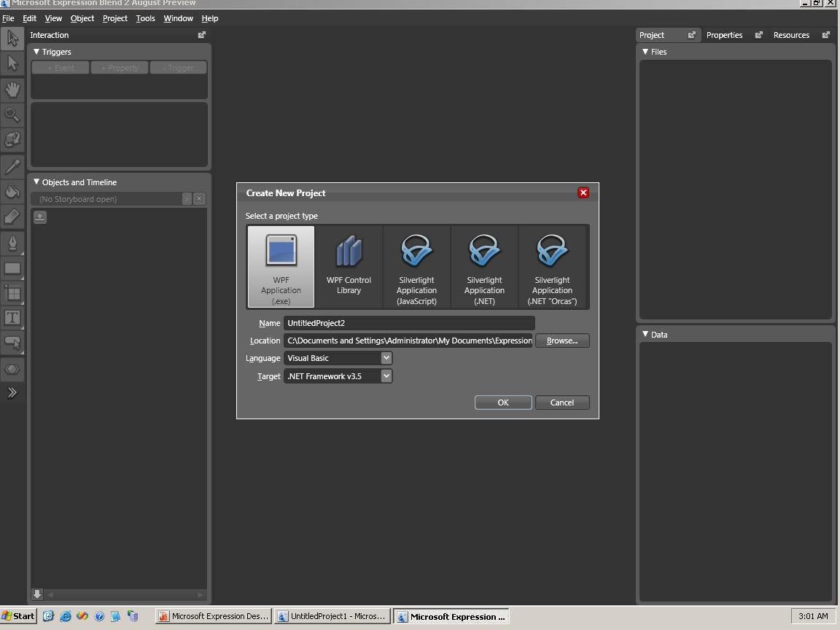Select the Brush Transform tool

pos(12,217)
